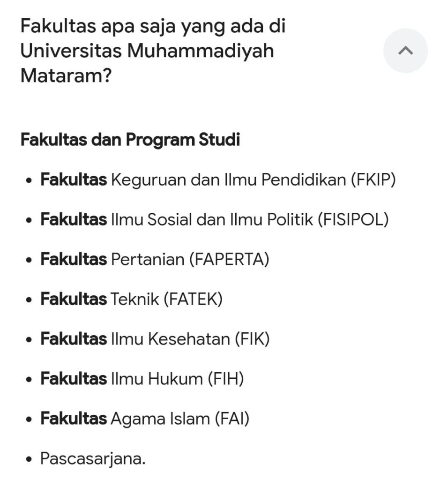Screen dimensions: 448x480
Task: Click the (FAPERTA) abbreviation
Action: click(229, 259)
